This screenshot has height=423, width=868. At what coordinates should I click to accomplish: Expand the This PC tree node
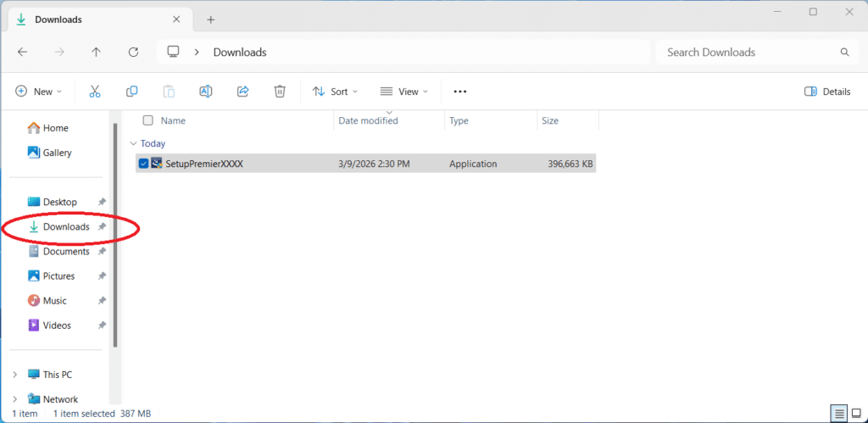click(14, 375)
